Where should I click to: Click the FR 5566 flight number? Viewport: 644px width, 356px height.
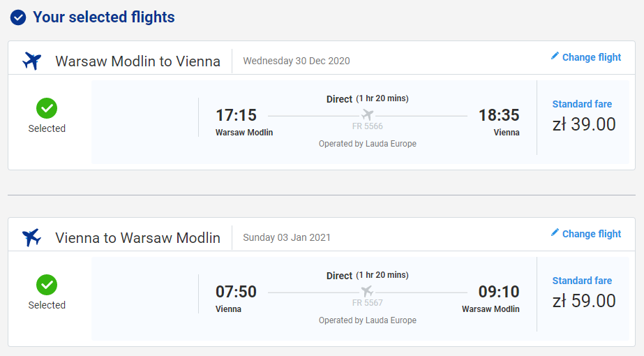click(368, 126)
